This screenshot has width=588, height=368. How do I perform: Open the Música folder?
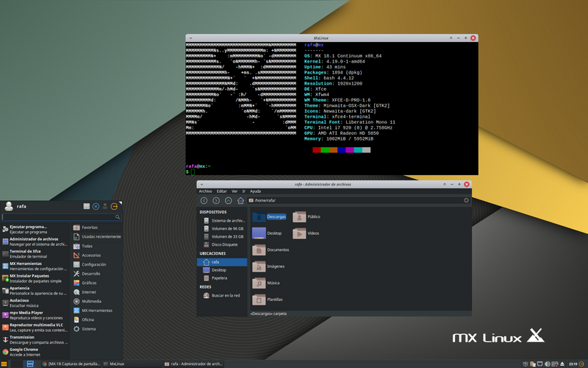[x=266, y=283]
